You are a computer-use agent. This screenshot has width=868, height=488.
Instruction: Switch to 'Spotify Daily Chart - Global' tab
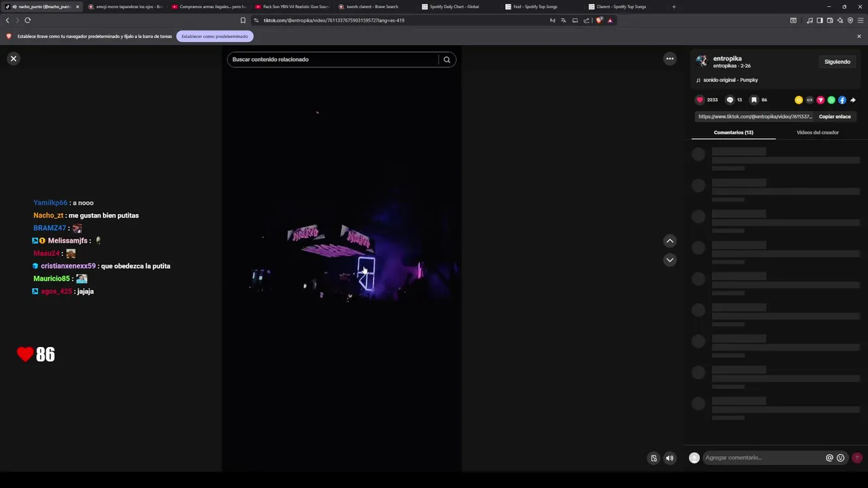click(x=459, y=7)
